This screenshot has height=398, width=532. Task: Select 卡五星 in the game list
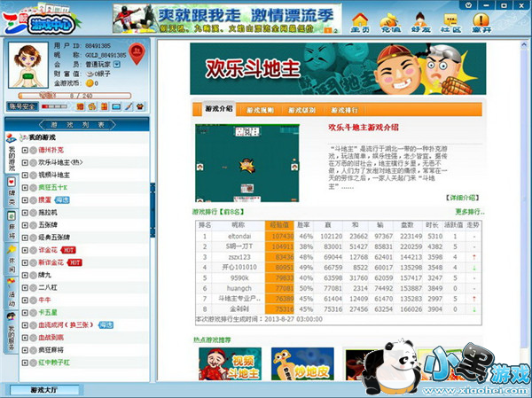pyautogui.click(x=48, y=313)
